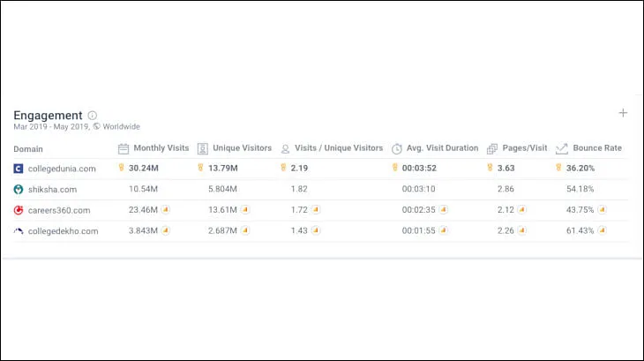
Task: Click the careers360.com favicon
Action: click(x=19, y=210)
